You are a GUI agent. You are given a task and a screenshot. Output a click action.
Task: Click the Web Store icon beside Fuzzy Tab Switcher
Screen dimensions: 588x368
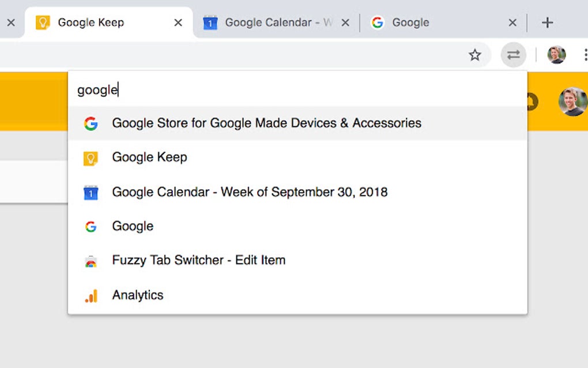point(91,260)
